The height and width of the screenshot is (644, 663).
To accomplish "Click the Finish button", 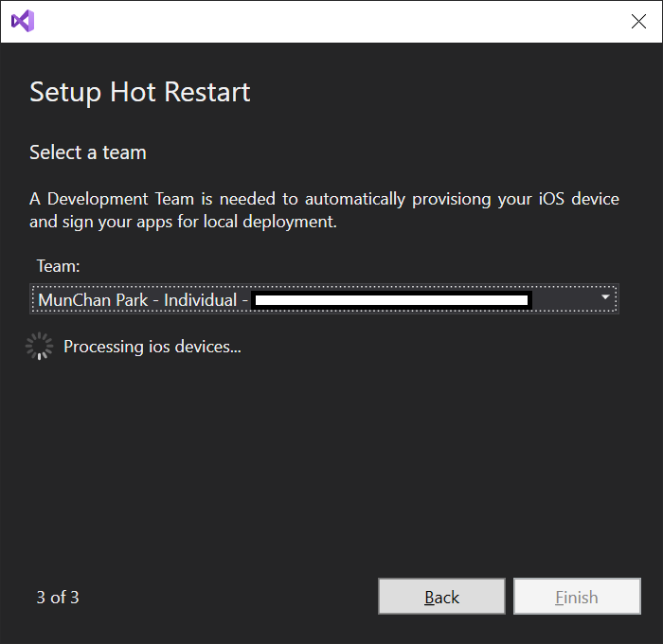I will tap(577, 597).
